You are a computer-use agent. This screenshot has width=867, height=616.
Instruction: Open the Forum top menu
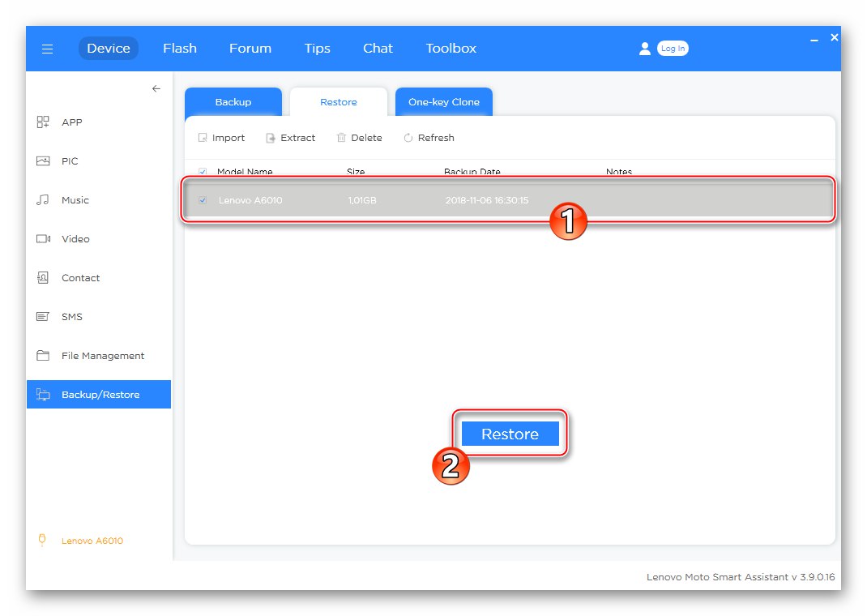250,49
